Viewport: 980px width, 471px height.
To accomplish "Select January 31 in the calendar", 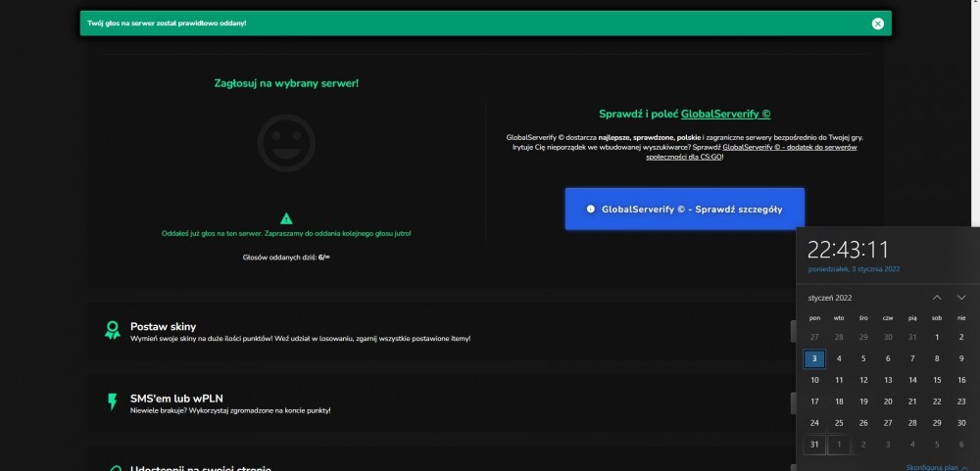I will coord(814,445).
